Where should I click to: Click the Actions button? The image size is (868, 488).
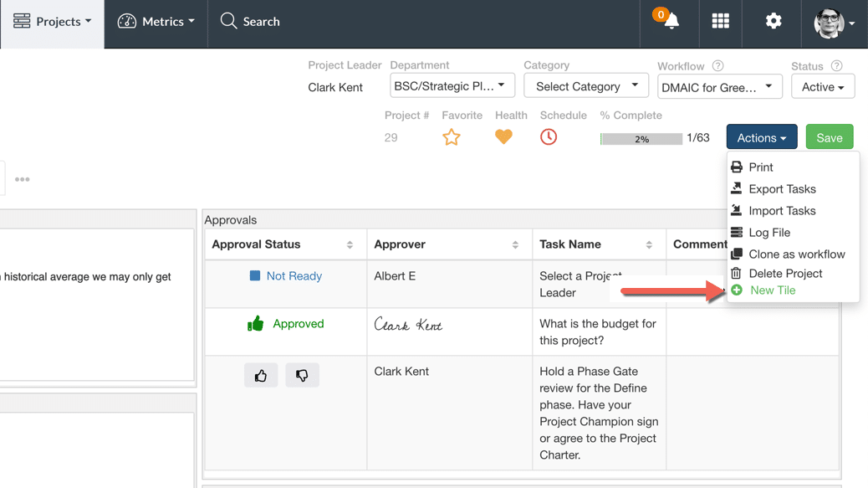pyautogui.click(x=762, y=136)
